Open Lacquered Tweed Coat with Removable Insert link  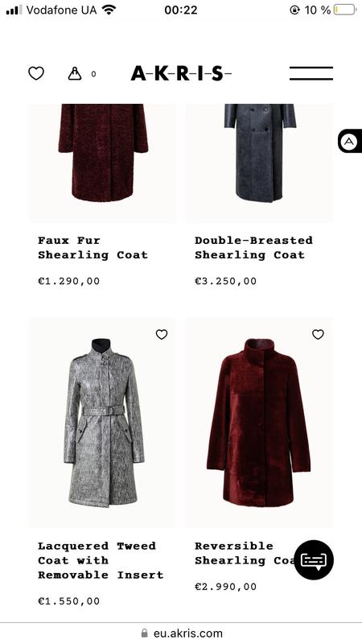101,560
